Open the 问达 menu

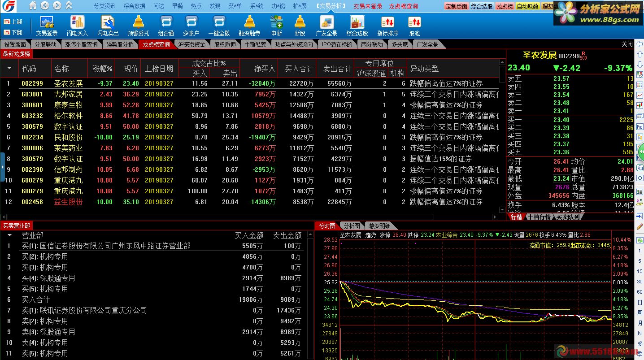tap(158, 6)
